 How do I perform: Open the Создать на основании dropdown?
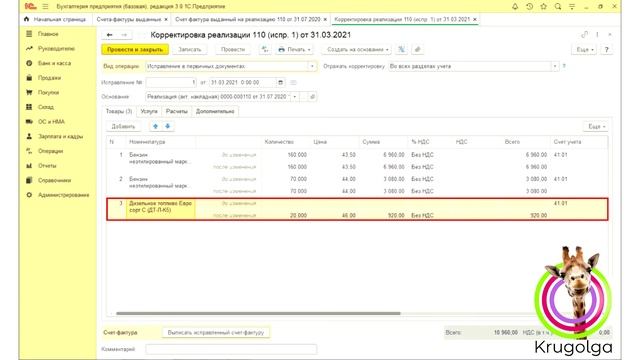(357, 49)
